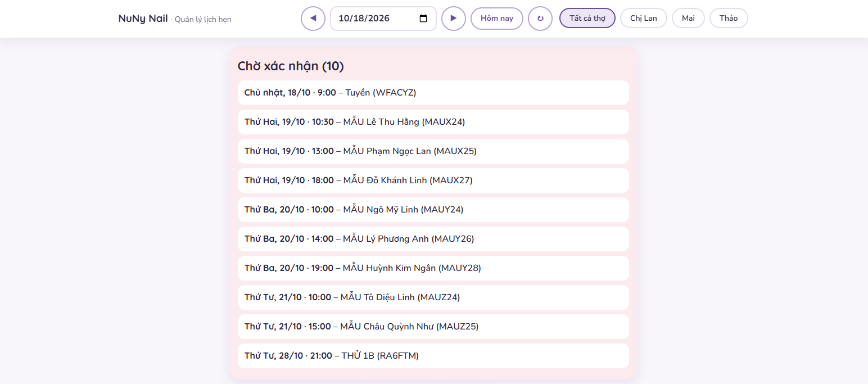
Task: Click the date field showing 10/18/2026
Action: point(383,19)
